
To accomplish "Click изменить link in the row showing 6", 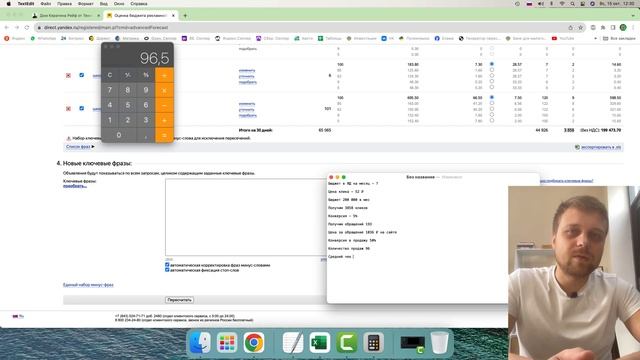I will click(x=247, y=71).
